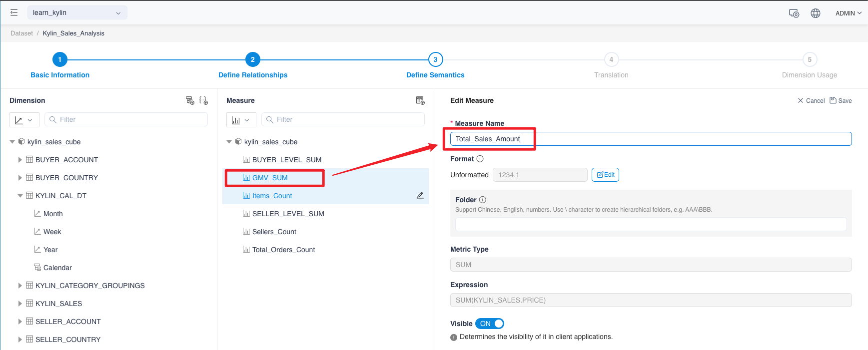
Task: Click the add dimension table icon
Action: (190, 100)
